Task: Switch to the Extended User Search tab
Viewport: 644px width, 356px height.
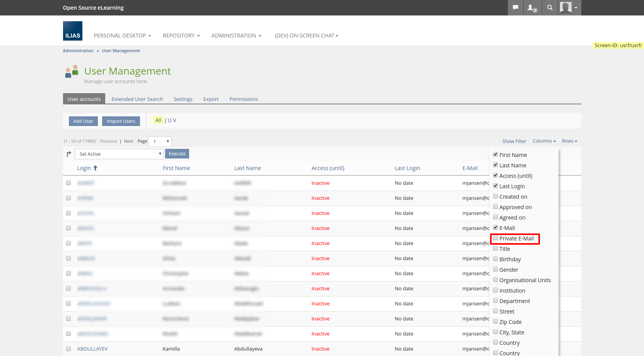Action: point(137,99)
